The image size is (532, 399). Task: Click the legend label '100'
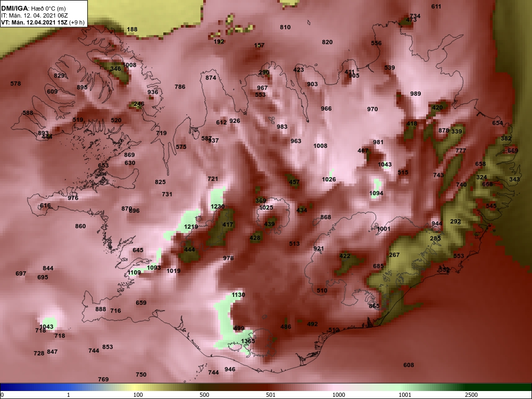click(138, 395)
